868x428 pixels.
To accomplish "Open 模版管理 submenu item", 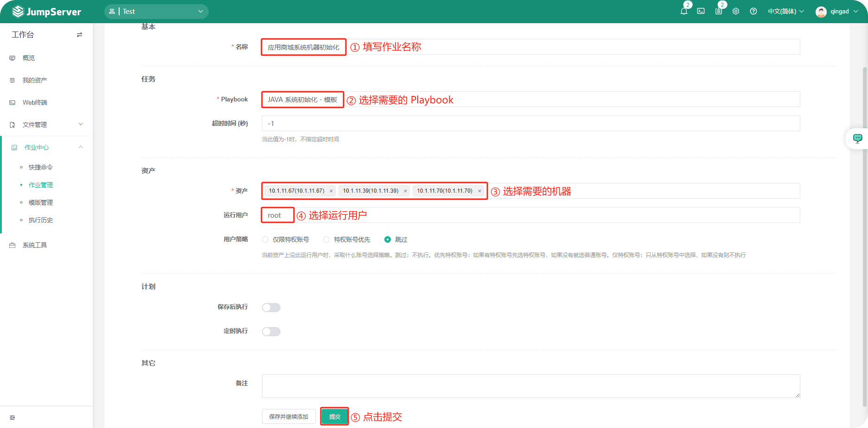I will [41, 202].
